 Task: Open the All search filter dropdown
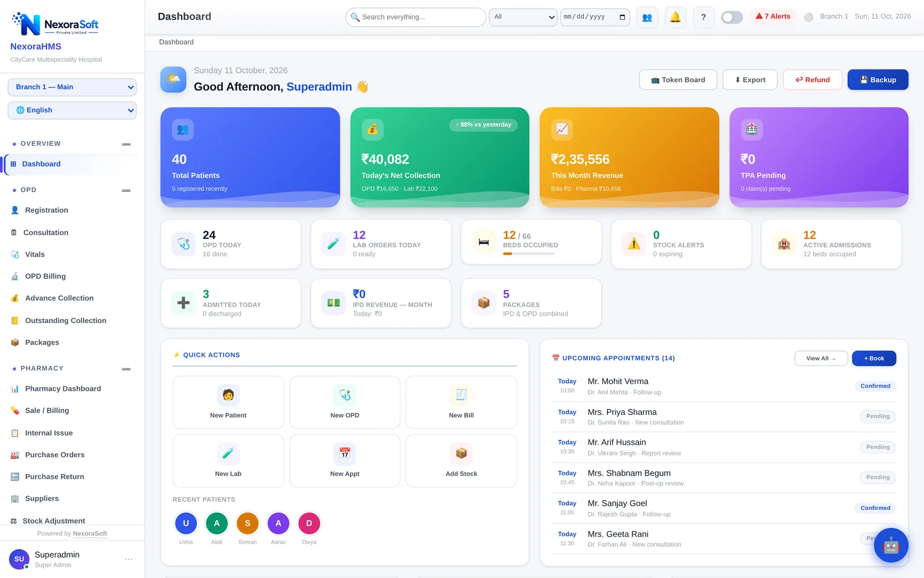[523, 17]
